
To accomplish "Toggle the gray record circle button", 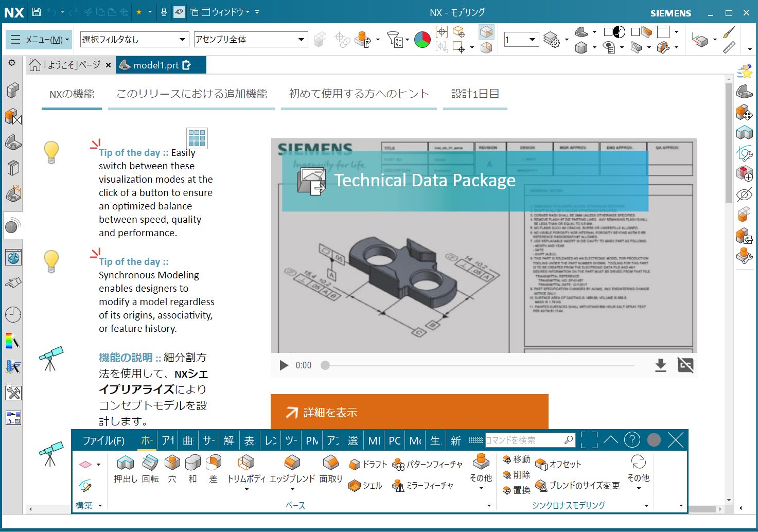I will [x=654, y=439].
